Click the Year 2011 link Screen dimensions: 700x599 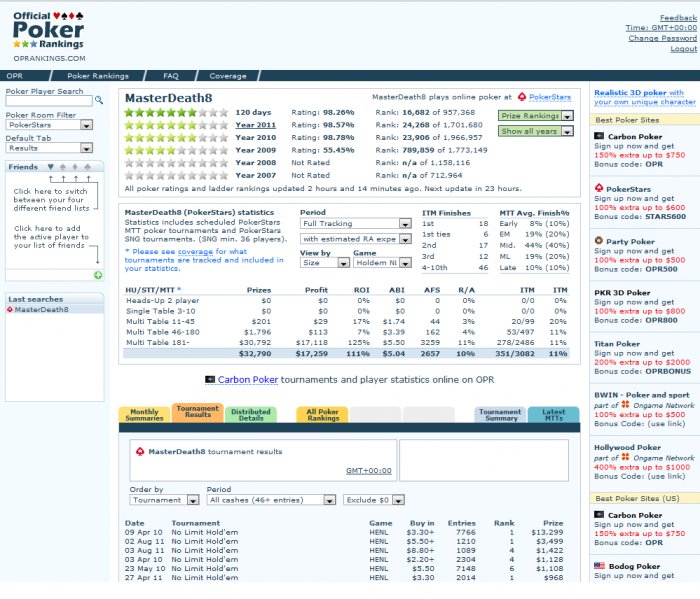[256, 125]
